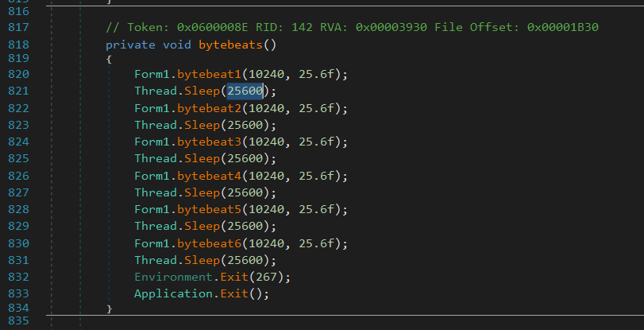Image resolution: width=644 pixels, height=330 pixels.
Task: Click line number 833
Action: [18, 293]
